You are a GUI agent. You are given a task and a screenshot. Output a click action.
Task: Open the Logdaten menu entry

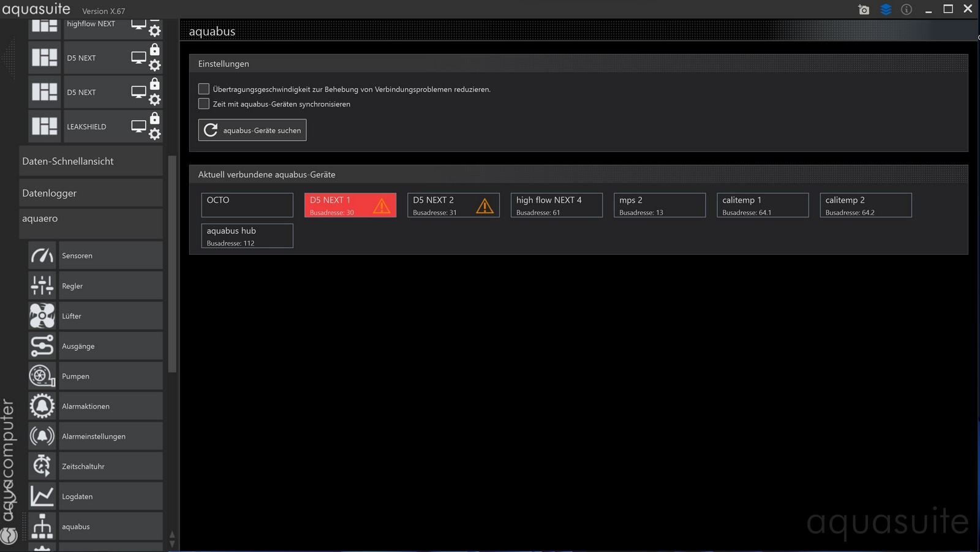click(x=111, y=496)
